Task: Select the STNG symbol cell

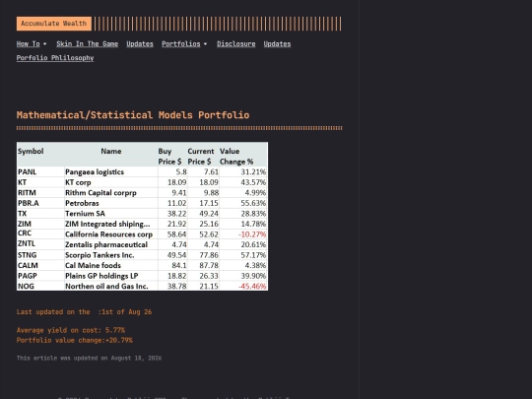Action: [x=40, y=255]
